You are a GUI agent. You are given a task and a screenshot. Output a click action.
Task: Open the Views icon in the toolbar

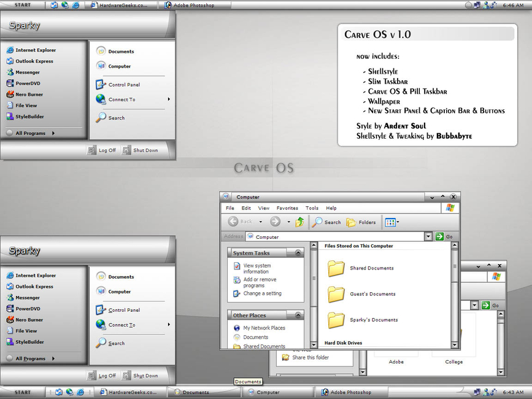tap(390, 223)
